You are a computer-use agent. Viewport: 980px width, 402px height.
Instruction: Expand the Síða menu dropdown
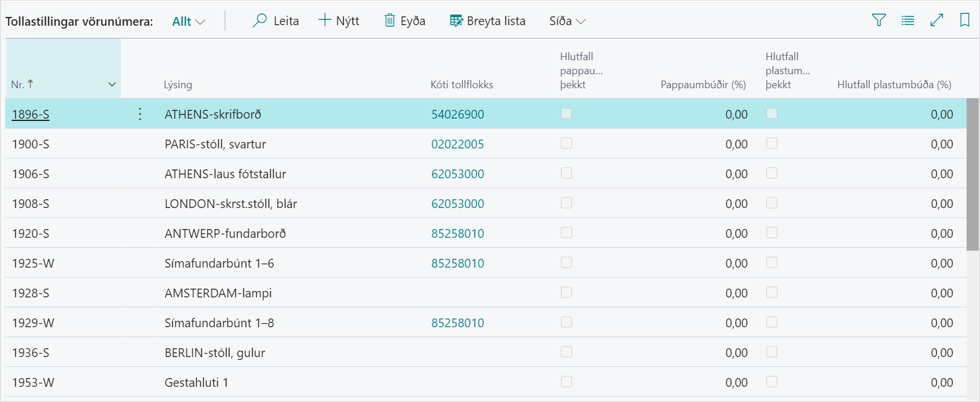(567, 22)
